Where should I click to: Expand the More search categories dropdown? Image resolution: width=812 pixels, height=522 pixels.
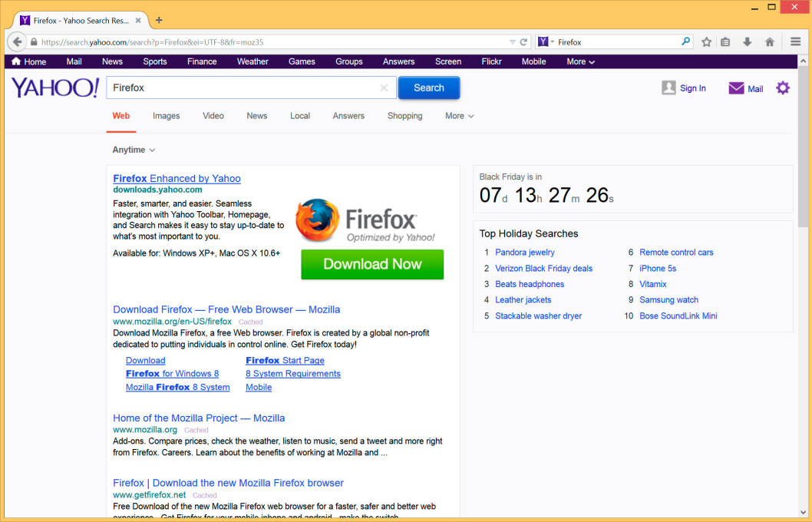point(459,116)
